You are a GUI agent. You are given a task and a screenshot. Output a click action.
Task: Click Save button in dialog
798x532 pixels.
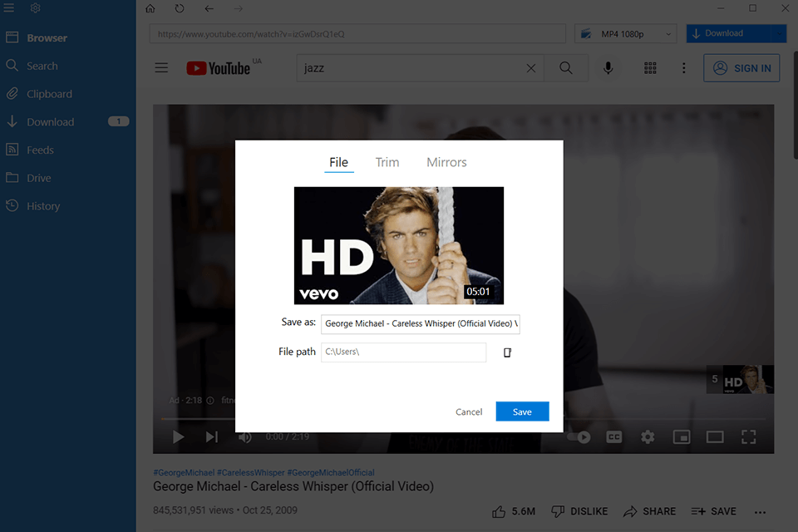(x=522, y=411)
